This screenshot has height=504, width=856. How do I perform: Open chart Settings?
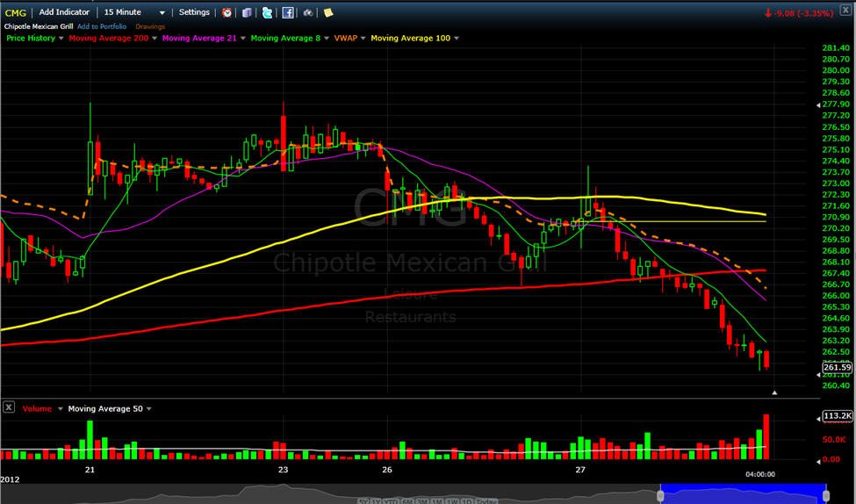point(194,12)
